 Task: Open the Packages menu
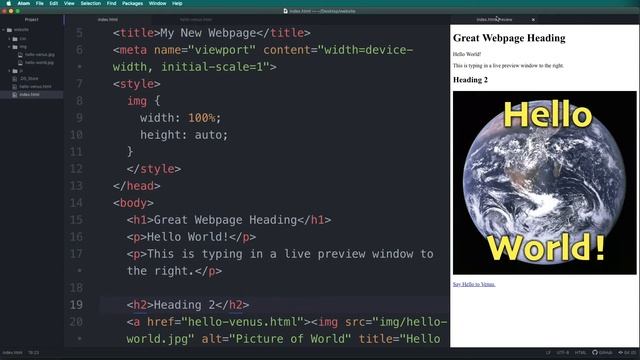(x=133, y=3)
